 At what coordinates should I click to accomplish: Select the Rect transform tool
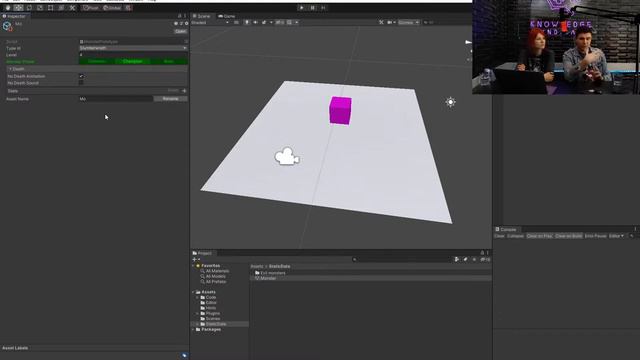tap(50, 8)
